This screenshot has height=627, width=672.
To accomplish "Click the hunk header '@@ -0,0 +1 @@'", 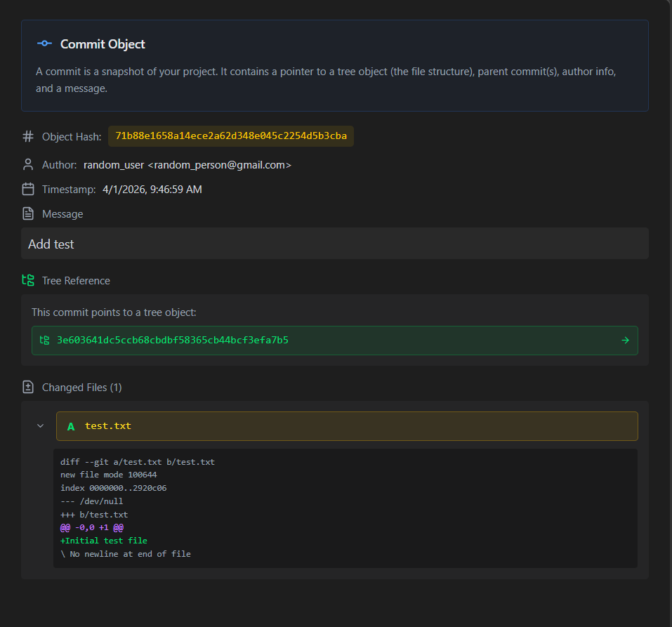I will 92,527.
